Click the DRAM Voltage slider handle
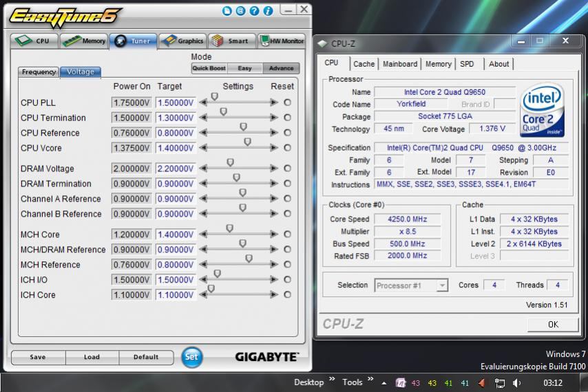Viewport: 588px width, 392px height. [230, 162]
